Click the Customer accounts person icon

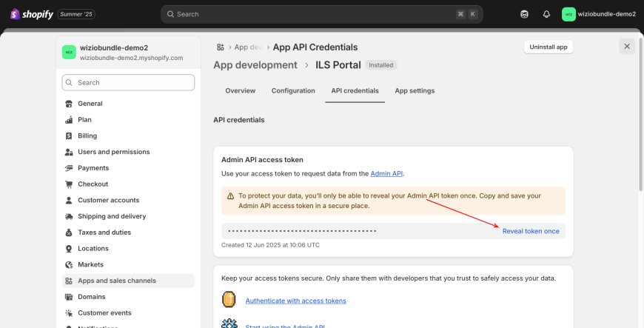[x=69, y=200]
